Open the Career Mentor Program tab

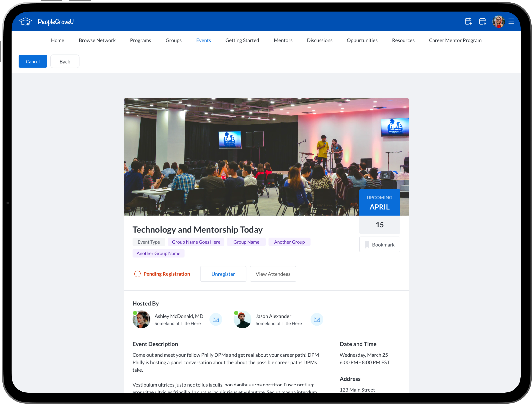(455, 40)
